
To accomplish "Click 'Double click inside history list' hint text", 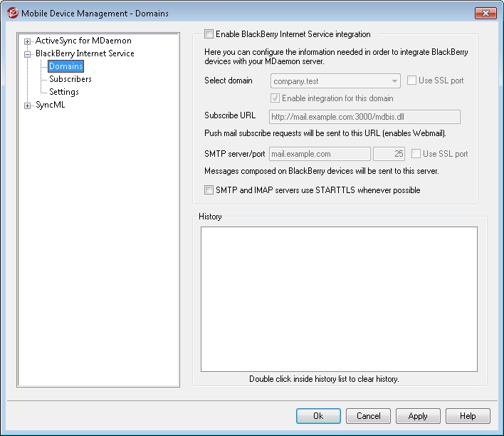I will tap(324, 379).
